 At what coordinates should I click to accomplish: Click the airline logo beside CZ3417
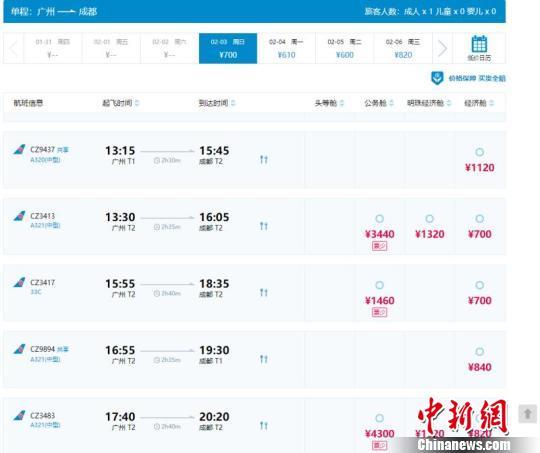(x=19, y=282)
